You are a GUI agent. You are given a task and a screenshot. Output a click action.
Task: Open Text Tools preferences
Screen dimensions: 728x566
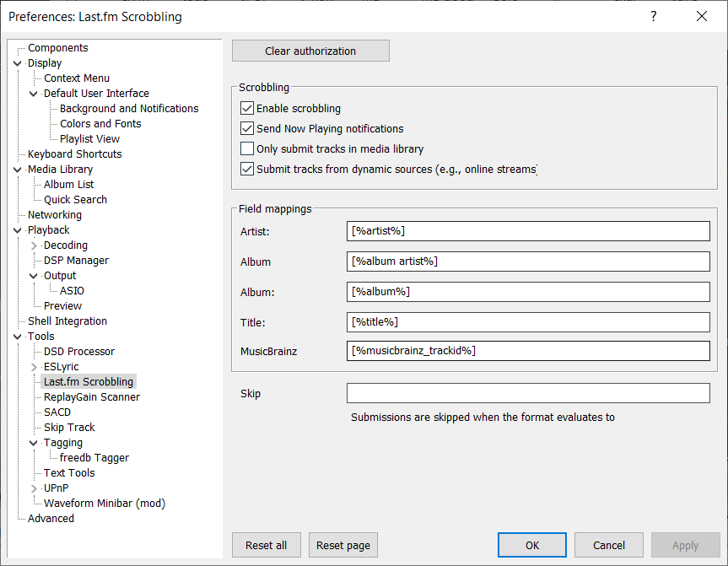pos(69,472)
